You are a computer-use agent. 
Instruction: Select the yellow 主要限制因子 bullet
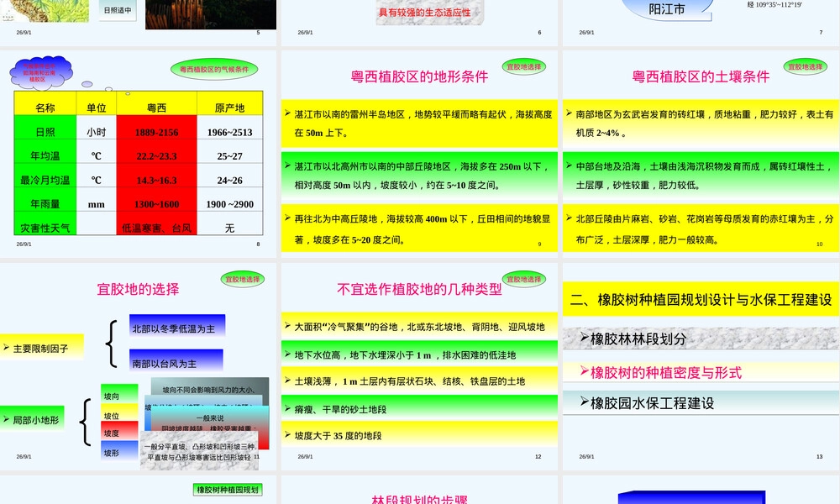42,348
